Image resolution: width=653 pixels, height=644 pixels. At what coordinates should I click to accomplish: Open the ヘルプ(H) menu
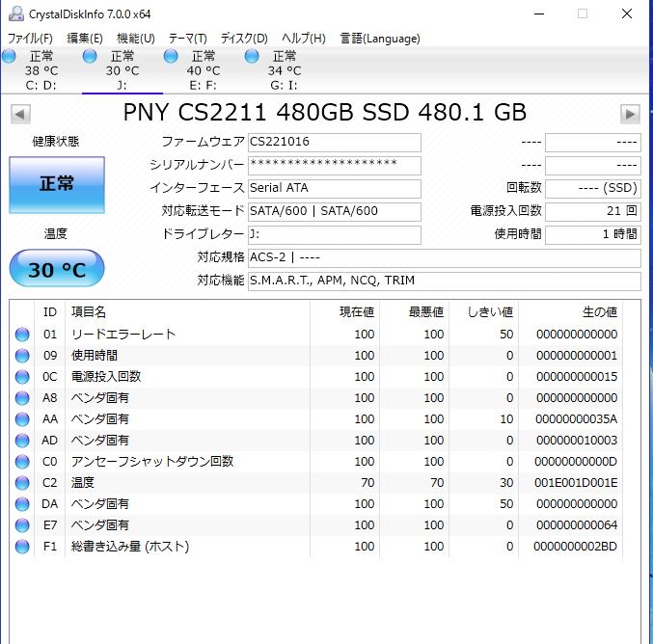click(x=304, y=39)
